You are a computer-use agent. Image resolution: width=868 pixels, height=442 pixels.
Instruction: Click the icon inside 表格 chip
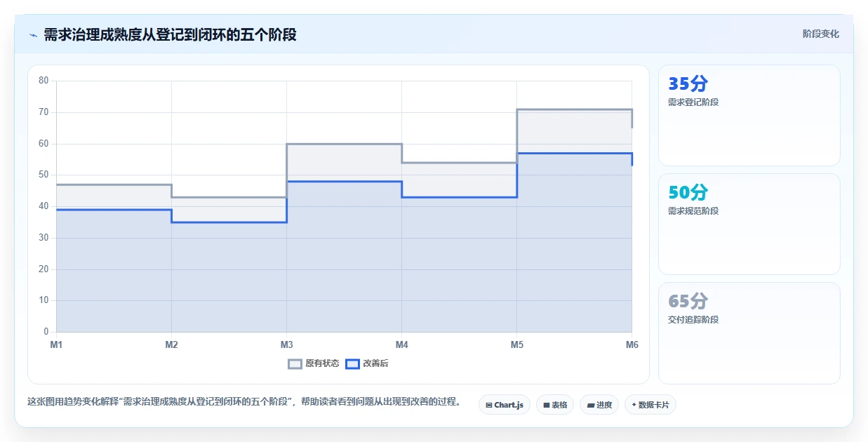pos(547,406)
